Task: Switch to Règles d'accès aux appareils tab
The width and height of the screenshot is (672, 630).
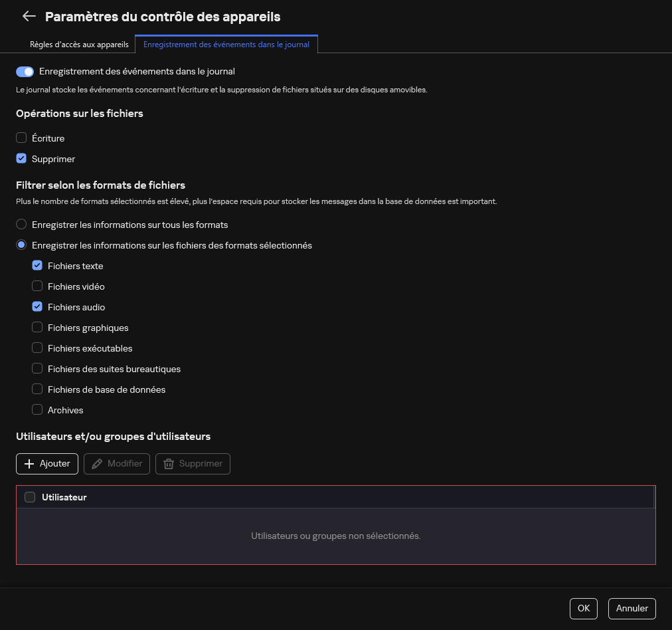Action: tap(79, 45)
